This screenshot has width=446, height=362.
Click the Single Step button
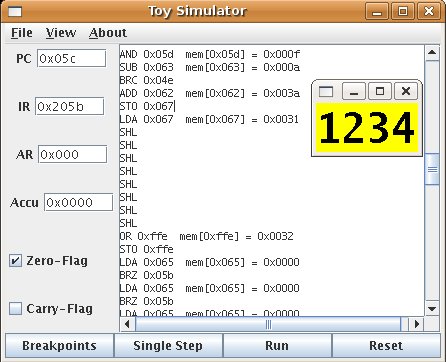coord(168,346)
